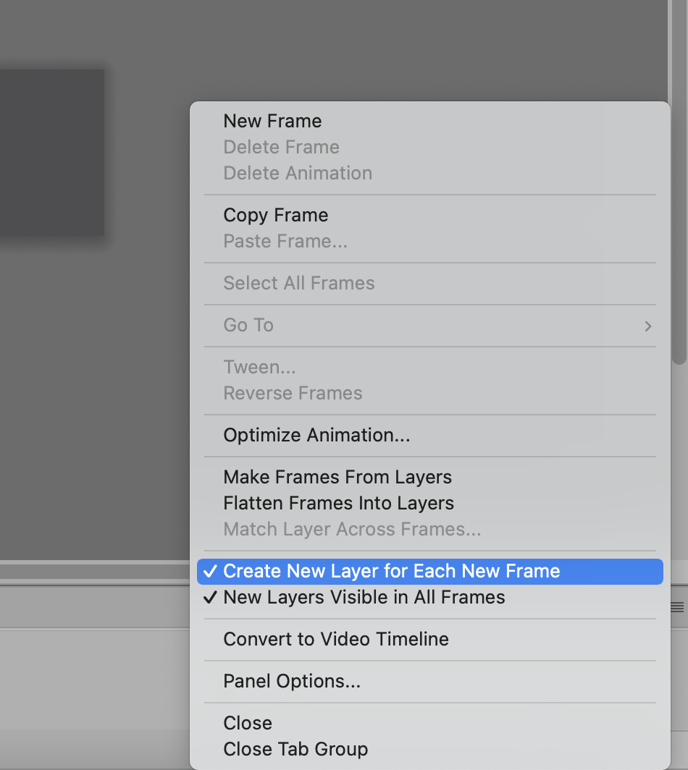
Task: Click the vertical scrollbar thumb
Action: pos(680,182)
